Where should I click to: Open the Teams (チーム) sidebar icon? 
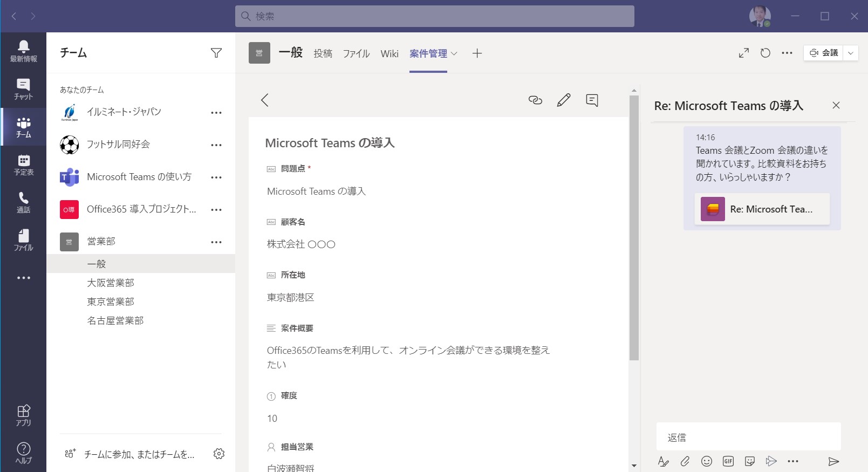coord(23,127)
